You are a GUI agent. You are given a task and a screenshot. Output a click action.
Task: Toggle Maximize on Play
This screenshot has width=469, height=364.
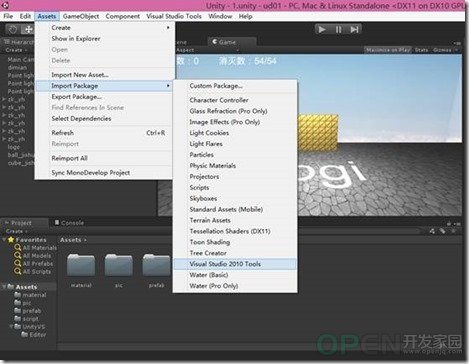[x=388, y=50]
